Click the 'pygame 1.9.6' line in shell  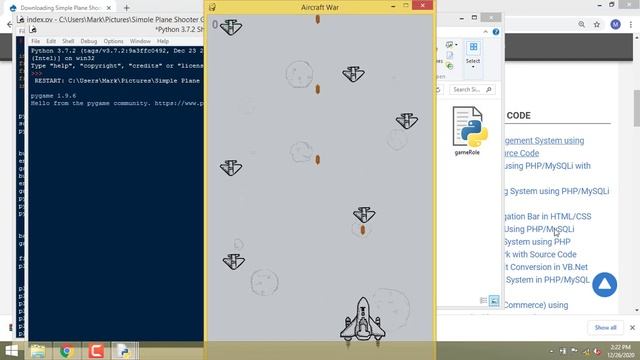53,96
